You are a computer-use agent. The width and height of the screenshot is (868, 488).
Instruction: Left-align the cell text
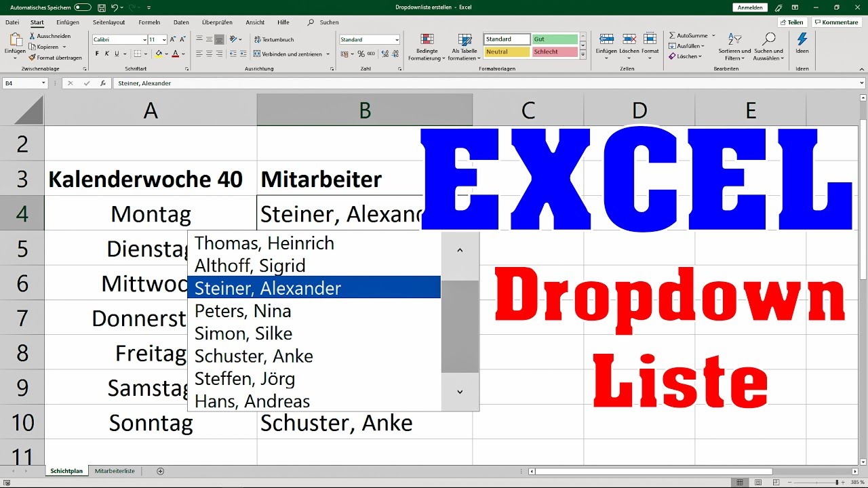[x=199, y=54]
